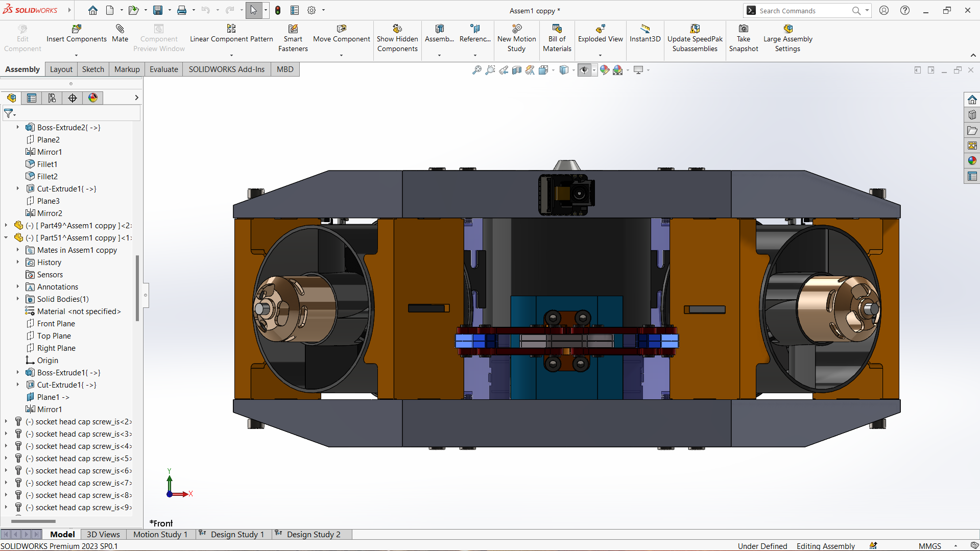The height and width of the screenshot is (551, 980).
Task: Click the Insert Components icon
Action: coord(77,29)
